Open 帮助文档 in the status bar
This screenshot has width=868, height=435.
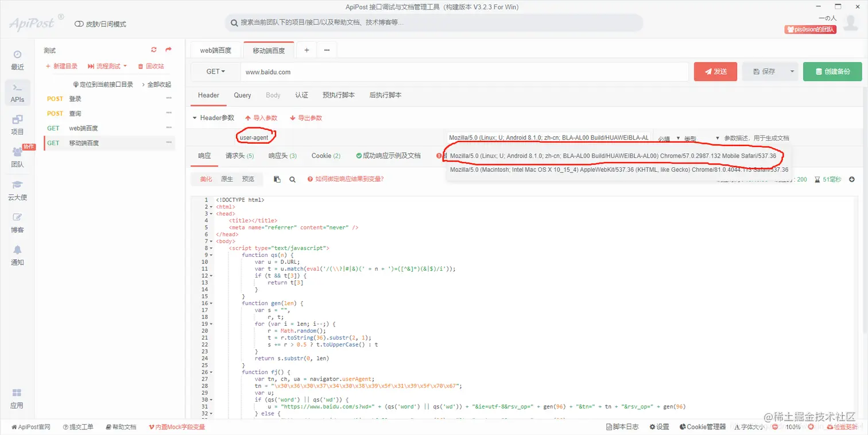click(121, 427)
